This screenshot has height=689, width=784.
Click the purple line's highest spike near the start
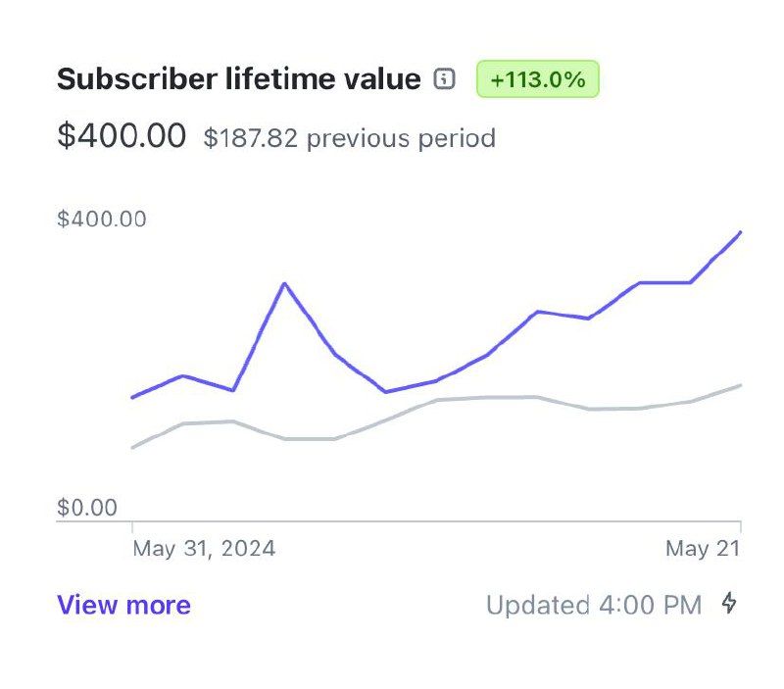coord(284,284)
